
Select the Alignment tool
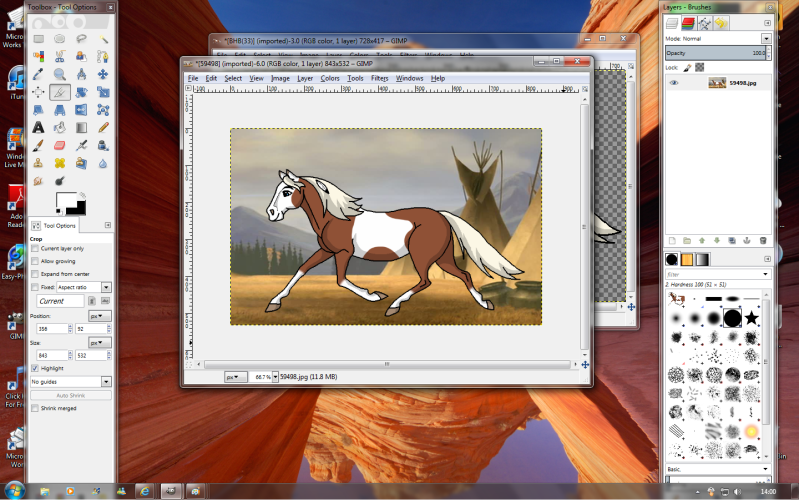coord(39,92)
